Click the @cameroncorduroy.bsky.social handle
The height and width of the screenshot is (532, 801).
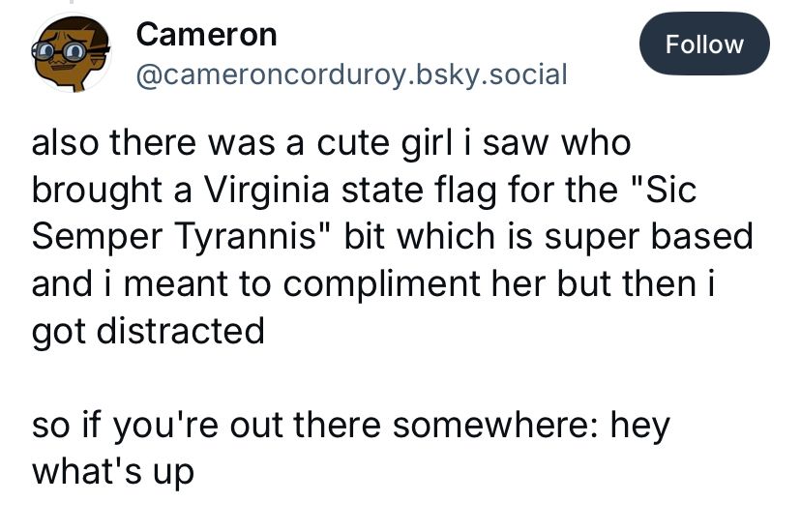coord(351,74)
